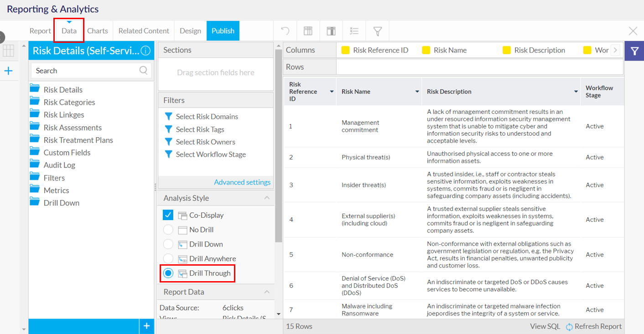
Task: Click the info icon beside Risk Details title
Action: pyautogui.click(x=145, y=51)
